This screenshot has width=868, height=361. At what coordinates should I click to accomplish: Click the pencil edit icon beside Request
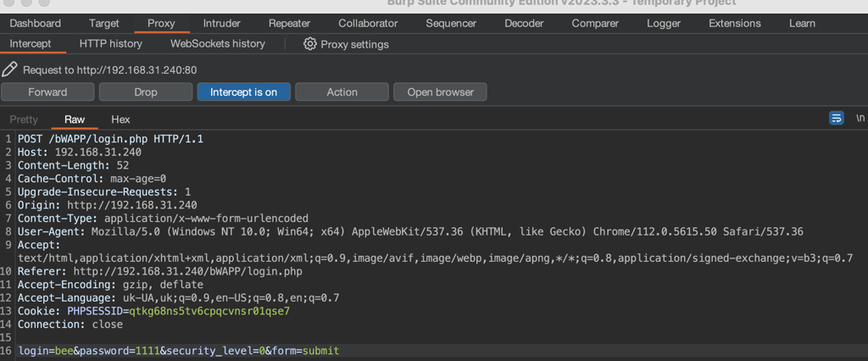tap(9, 69)
